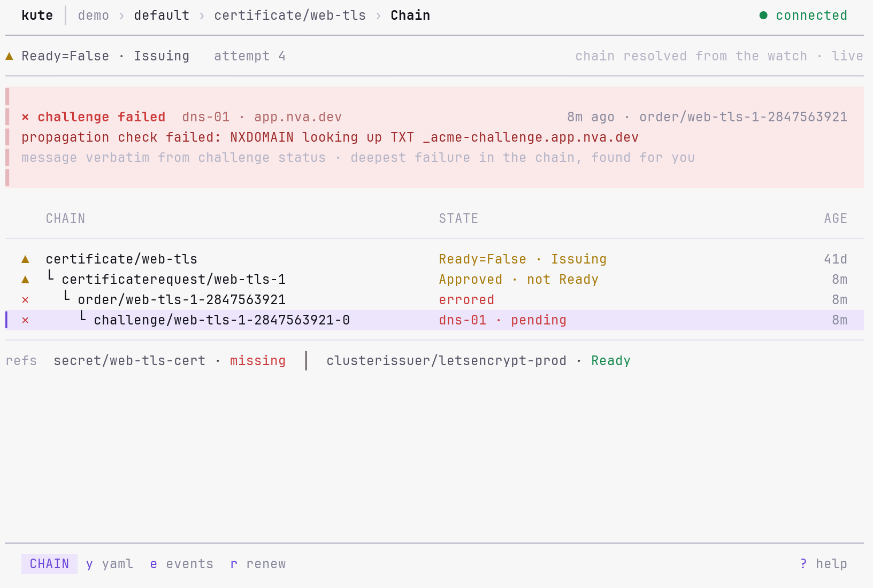Open the demo breadcrumb
Viewport: 873px width, 588px height.
point(94,16)
